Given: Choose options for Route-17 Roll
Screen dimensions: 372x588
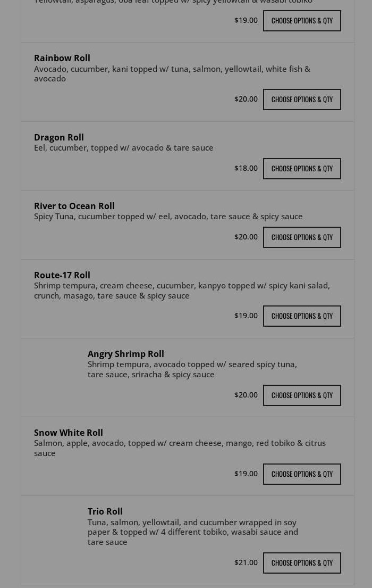Looking at the screenshot, I should tap(302, 316).
